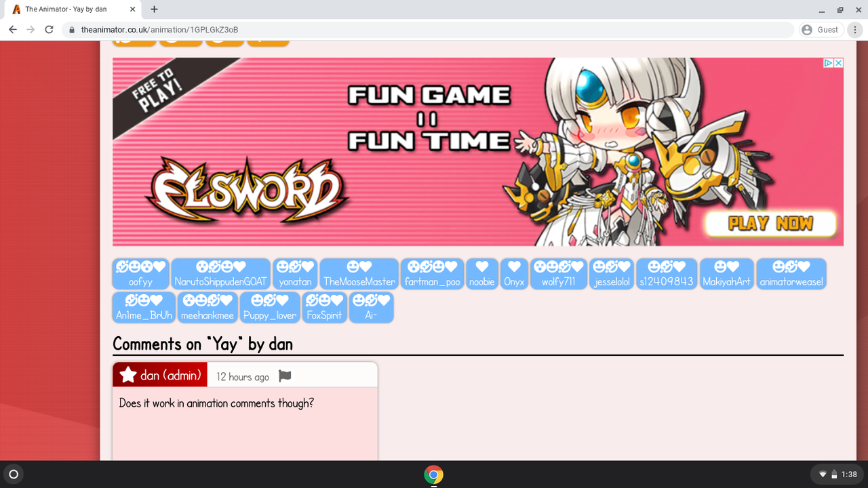Close The Animator tab
Image resolution: width=868 pixels, height=488 pixels.
[132, 9]
